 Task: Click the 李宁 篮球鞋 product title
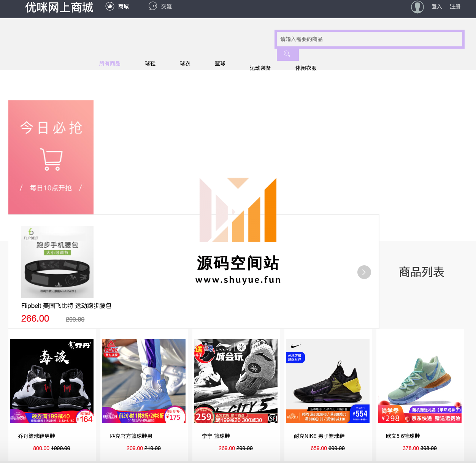click(x=216, y=436)
